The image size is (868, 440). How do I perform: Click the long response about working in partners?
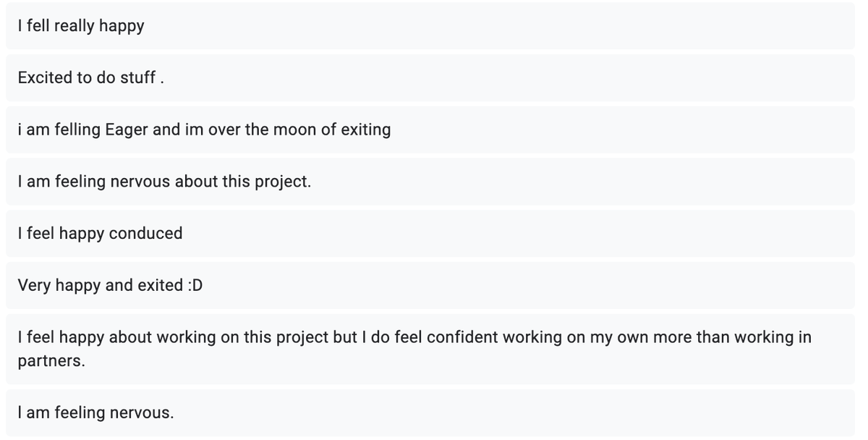430,349
